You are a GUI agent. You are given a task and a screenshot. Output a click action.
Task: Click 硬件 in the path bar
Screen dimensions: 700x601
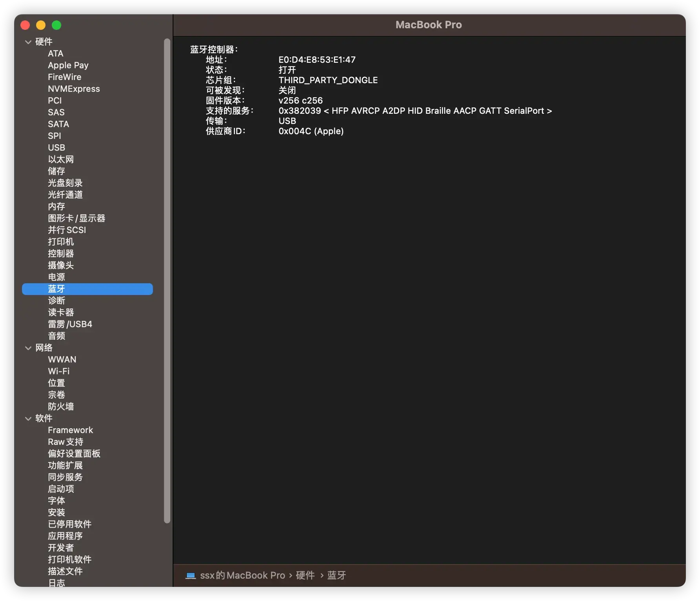point(305,576)
